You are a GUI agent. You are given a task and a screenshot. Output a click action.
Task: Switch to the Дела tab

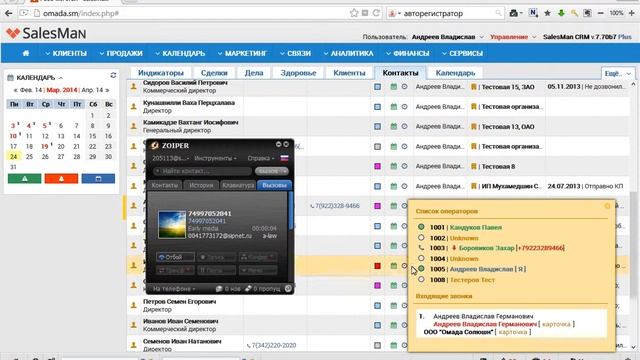pyautogui.click(x=254, y=73)
